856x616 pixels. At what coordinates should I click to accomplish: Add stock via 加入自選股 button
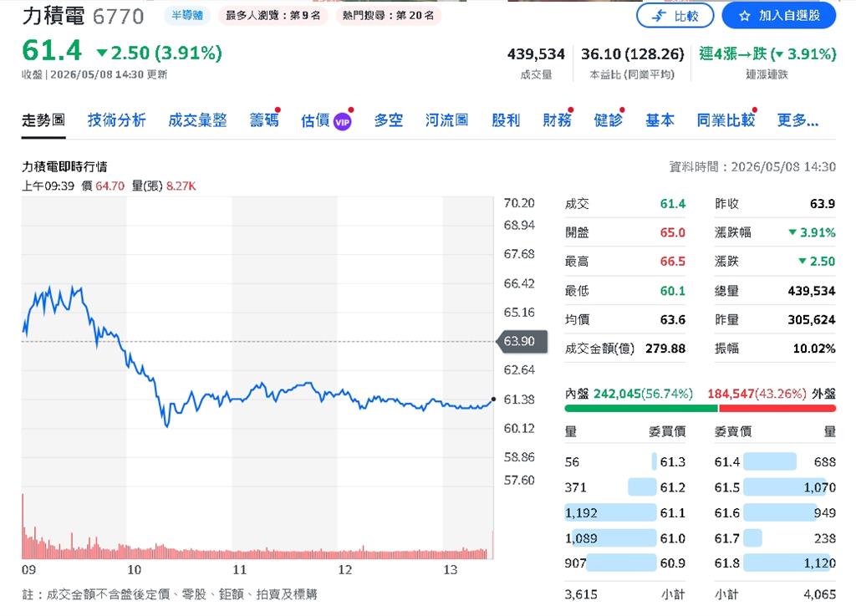coord(778,16)
